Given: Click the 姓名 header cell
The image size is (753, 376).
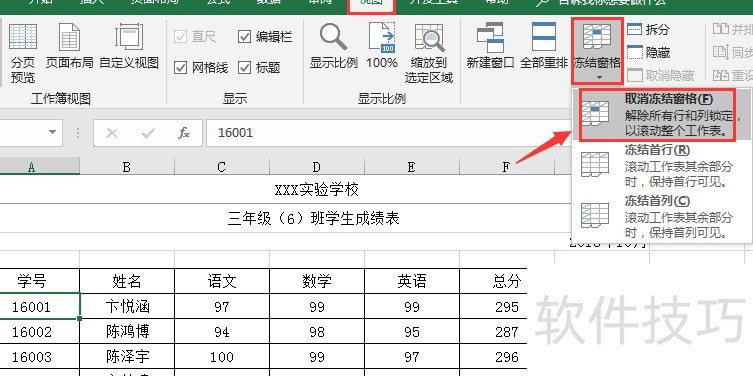Looking at the screenshot, I should coord(127,281).
